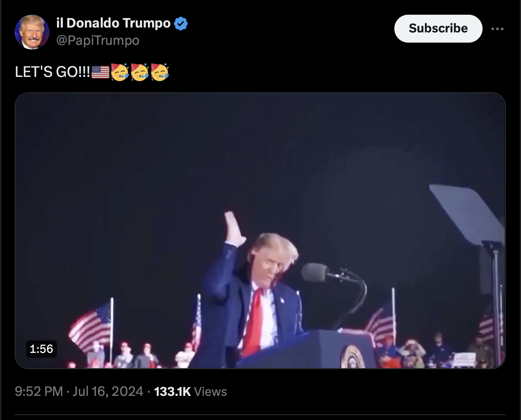This screenshot has height=420, width=521.
Task: Click the Jul 16, 2024 date
Action: 108,391
